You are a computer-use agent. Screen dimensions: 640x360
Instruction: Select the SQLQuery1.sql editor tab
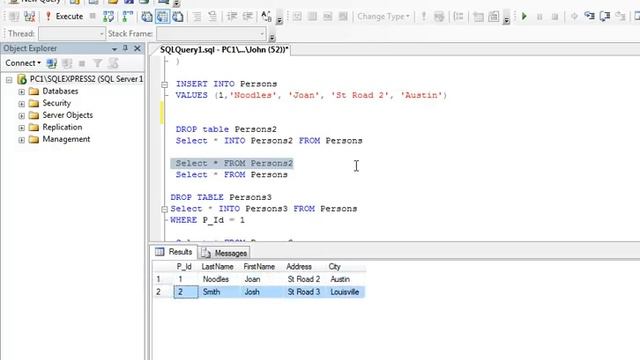click(x=224, y=49)
